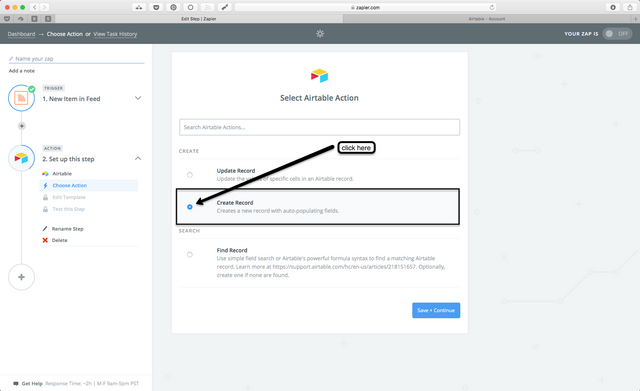Select the Find Record radio button
This screenshot has height=391, width=640.
click(x=190, y=255)
